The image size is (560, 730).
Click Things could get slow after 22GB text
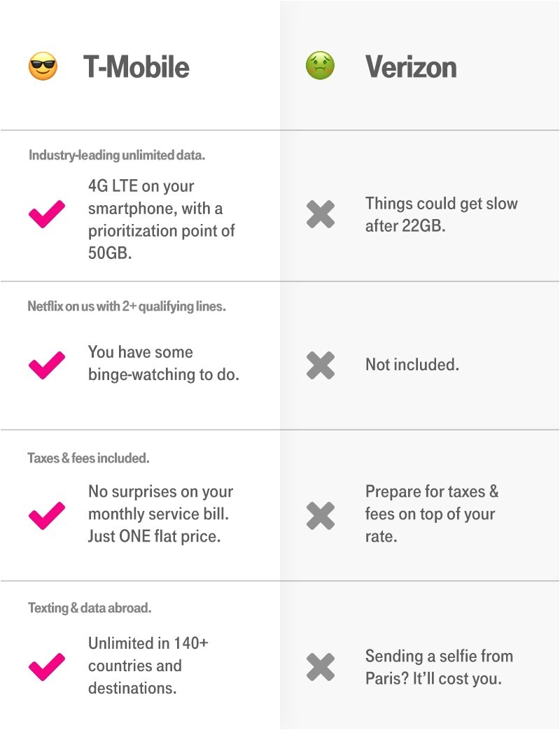pos(442,214)
